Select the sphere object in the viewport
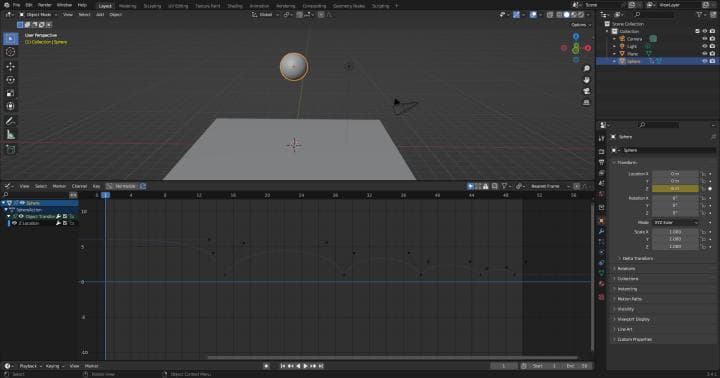The image size is (720, 378). (294, 67)
